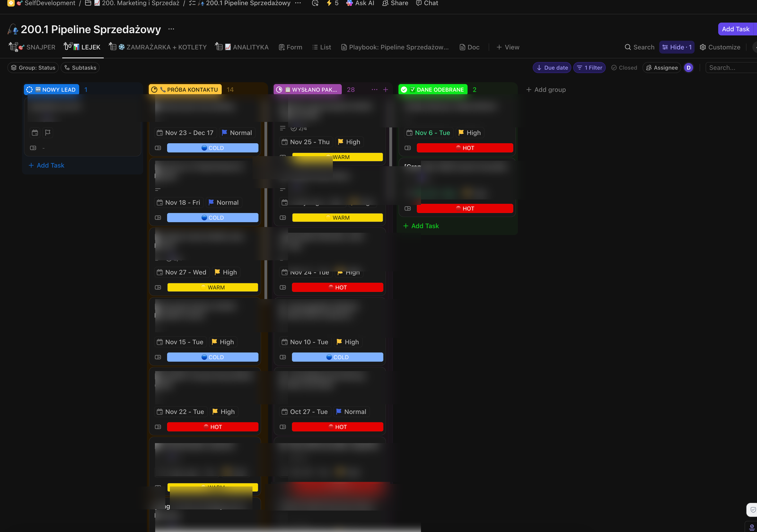Click the Add Task button top right

point(736,29)
